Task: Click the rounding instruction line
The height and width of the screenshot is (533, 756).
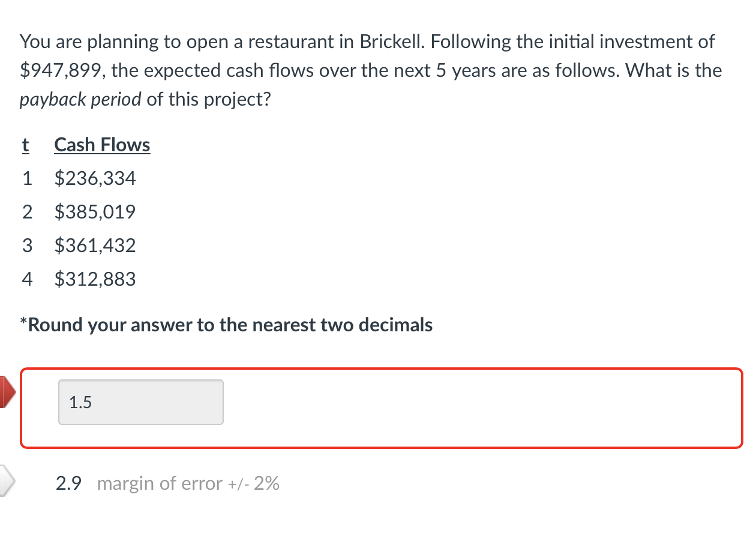Action: coord(226,325)
